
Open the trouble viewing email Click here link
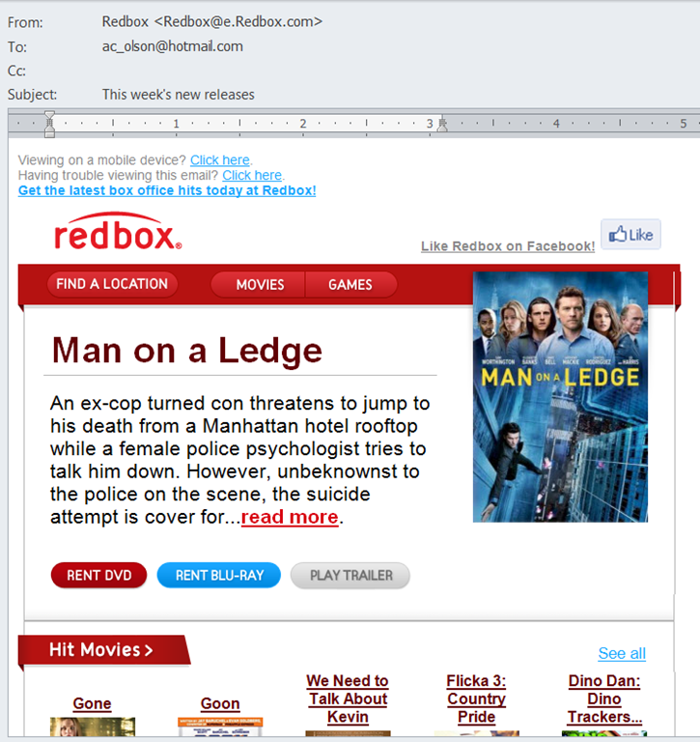(252, 175)
